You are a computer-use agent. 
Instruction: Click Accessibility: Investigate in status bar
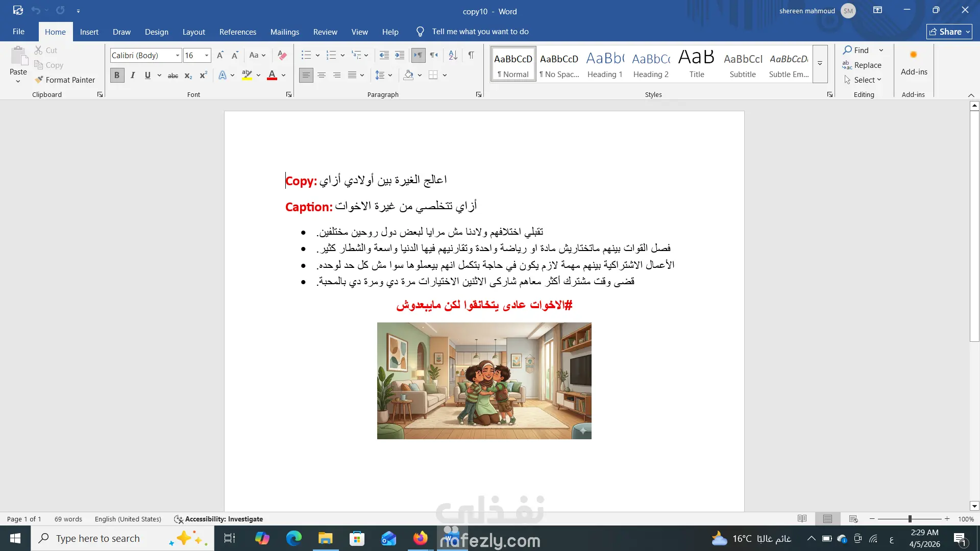click(218, 519)
